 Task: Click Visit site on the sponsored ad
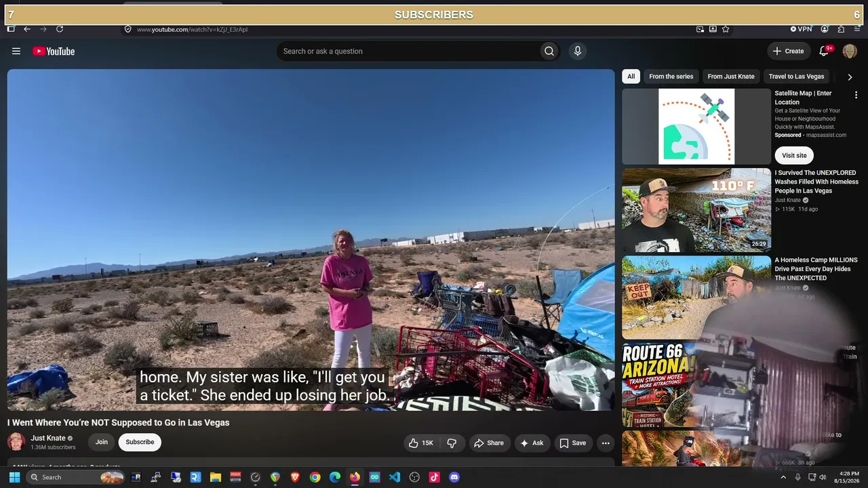click(x=794, y=155)
